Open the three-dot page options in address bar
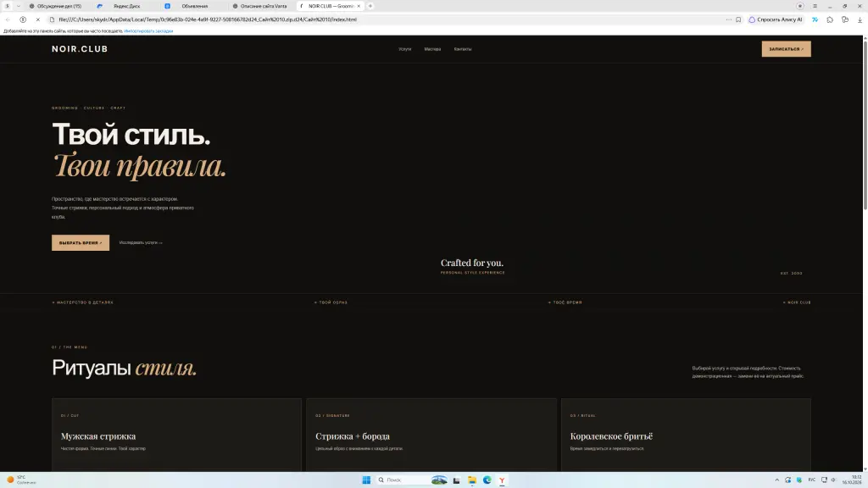The width and height of the screenshot is (868, 488). click(x=728, y=19)
